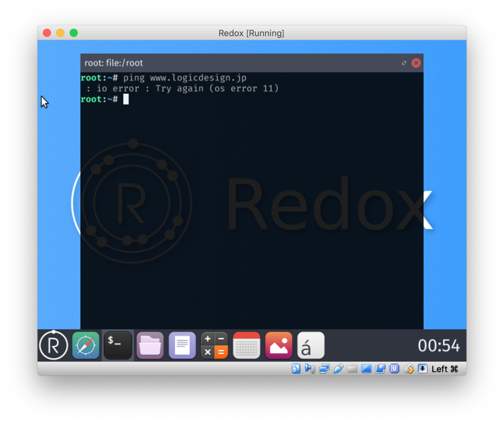
Task: Click the VirtualBox USB devices icon
Action: 338,369
